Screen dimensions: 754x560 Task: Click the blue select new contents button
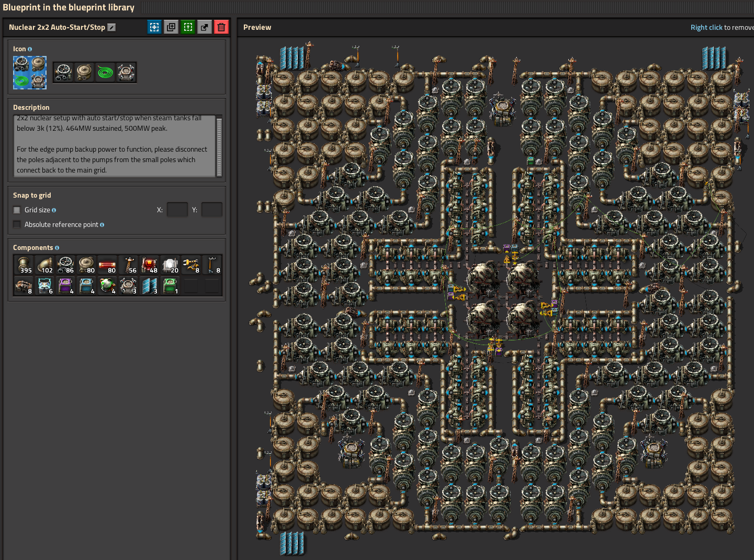point(154,27)
